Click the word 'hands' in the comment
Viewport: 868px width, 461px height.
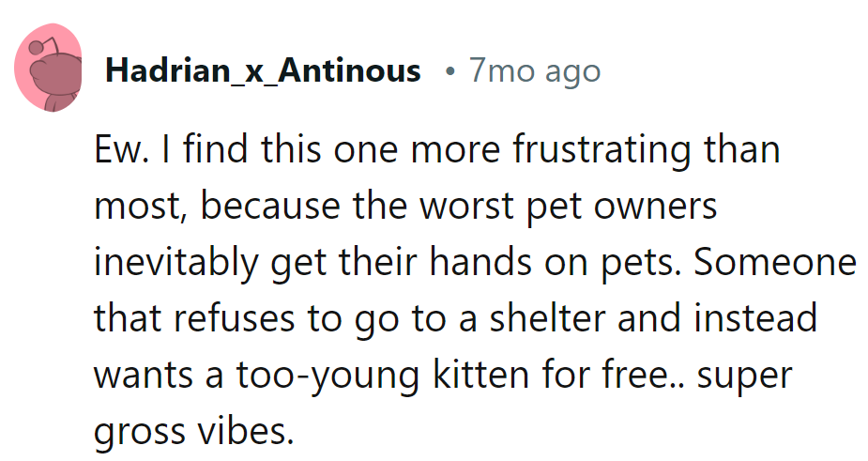click(x=489, y=263)
